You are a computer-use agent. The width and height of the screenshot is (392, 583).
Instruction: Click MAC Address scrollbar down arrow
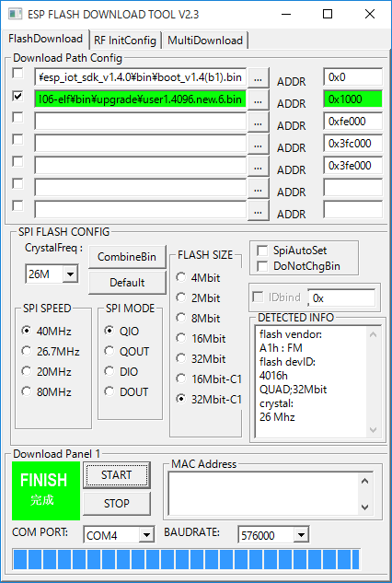click(x=365, y=507)
